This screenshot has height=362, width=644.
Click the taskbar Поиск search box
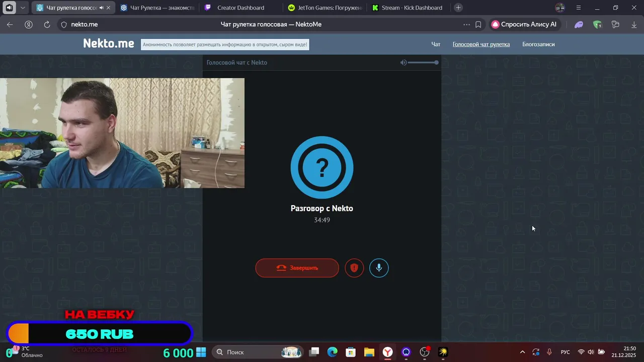click(x=258, y=352)
